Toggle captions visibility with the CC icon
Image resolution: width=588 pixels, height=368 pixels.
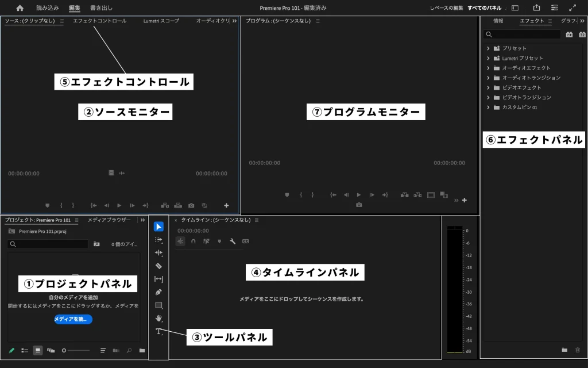[x=246, y=241]
